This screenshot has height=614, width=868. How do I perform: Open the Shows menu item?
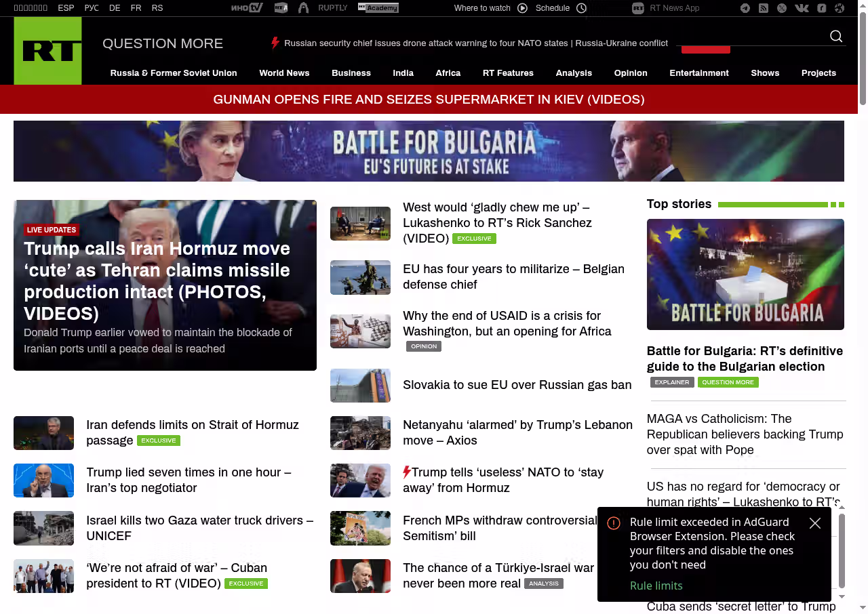point(765,73)
